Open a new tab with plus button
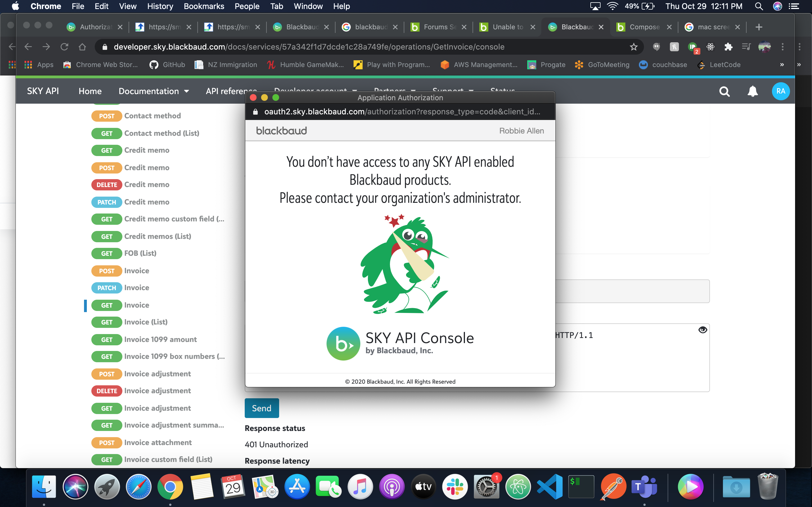The height and width of the screenshot is (507, 812). click(x=759, y=27)
